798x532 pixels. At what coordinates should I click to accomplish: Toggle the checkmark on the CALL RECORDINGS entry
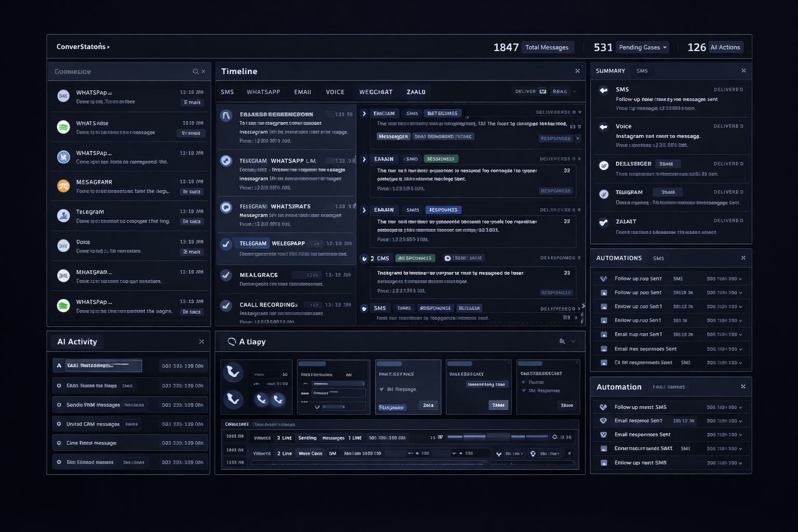click(226, 305)
